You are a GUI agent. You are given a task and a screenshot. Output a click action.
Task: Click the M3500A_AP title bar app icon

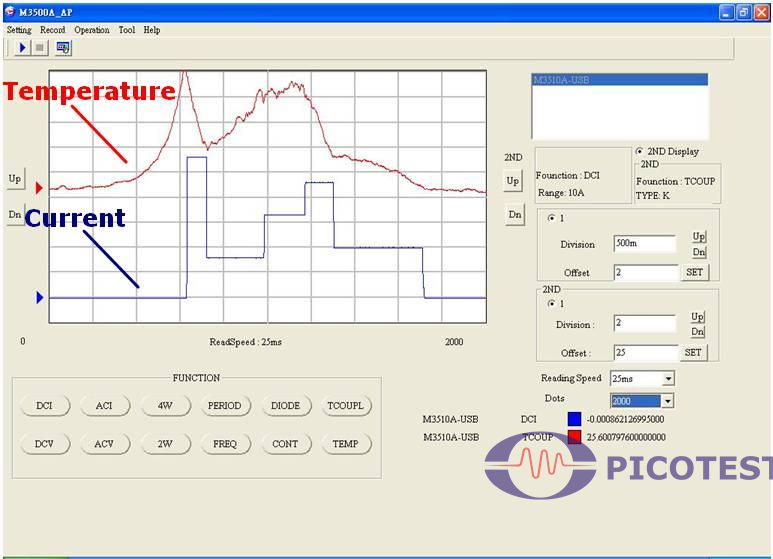[9, 12]
